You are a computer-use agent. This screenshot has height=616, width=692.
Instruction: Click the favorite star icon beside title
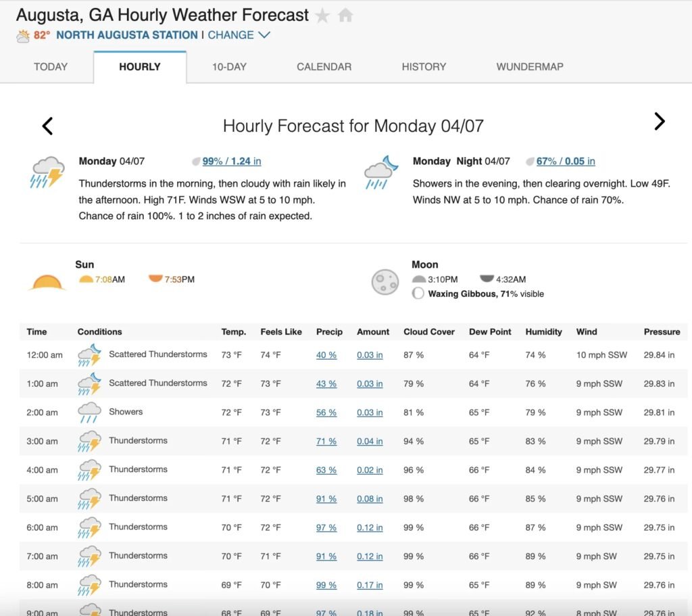(322, 16)
